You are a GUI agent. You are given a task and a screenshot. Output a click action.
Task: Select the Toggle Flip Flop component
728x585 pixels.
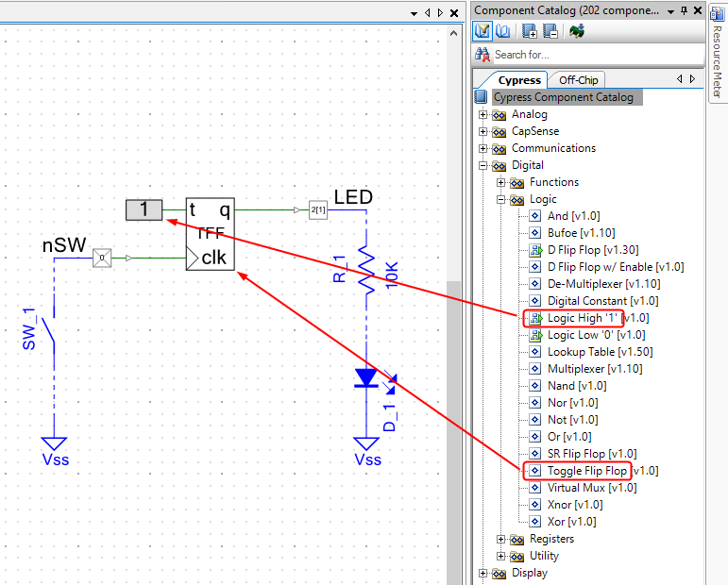click(x=587, y=470)
